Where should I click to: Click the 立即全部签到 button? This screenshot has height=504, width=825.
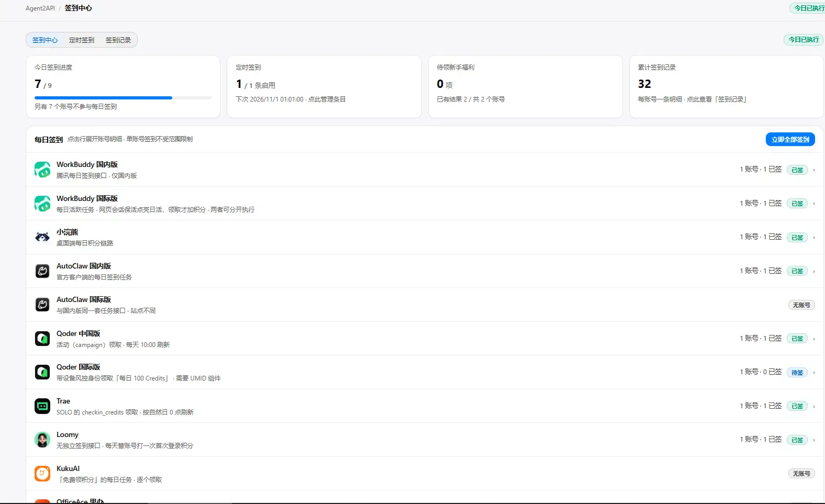790,139
